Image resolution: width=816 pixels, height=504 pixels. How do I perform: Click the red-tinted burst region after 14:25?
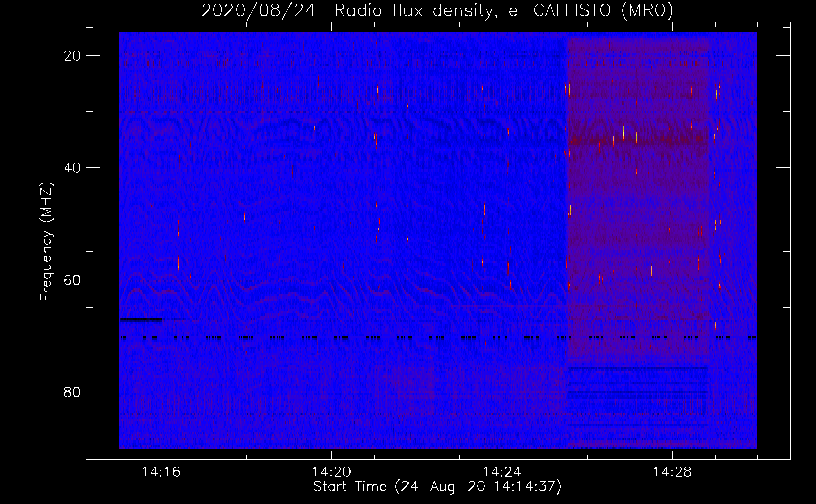[x=638, y=202]
